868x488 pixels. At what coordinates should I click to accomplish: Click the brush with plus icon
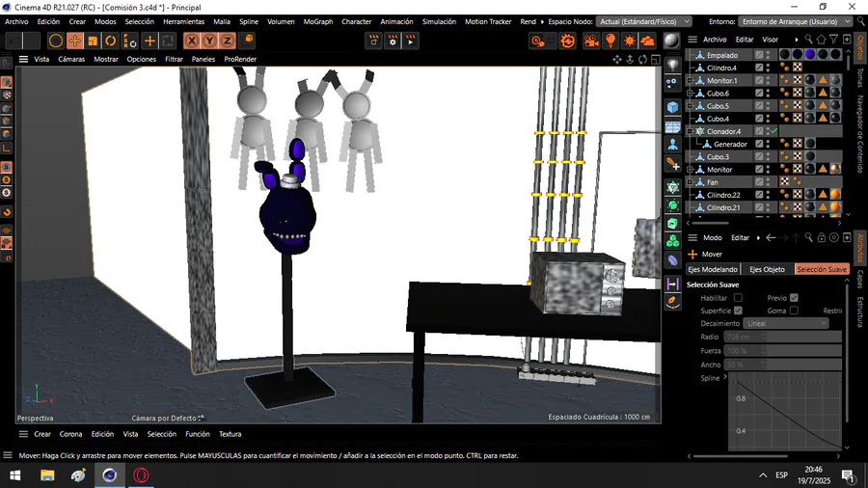pyautogui.click(x=672, y=164)
